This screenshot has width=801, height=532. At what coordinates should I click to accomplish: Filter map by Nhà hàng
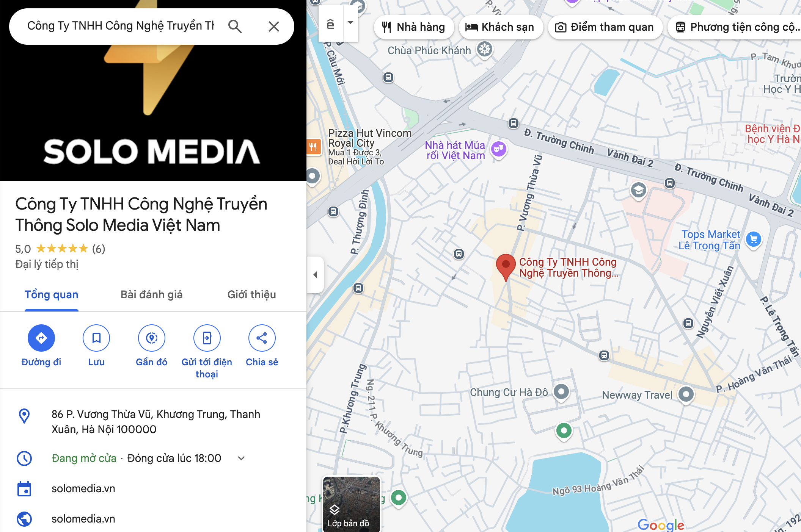click(x=414, y=27)
